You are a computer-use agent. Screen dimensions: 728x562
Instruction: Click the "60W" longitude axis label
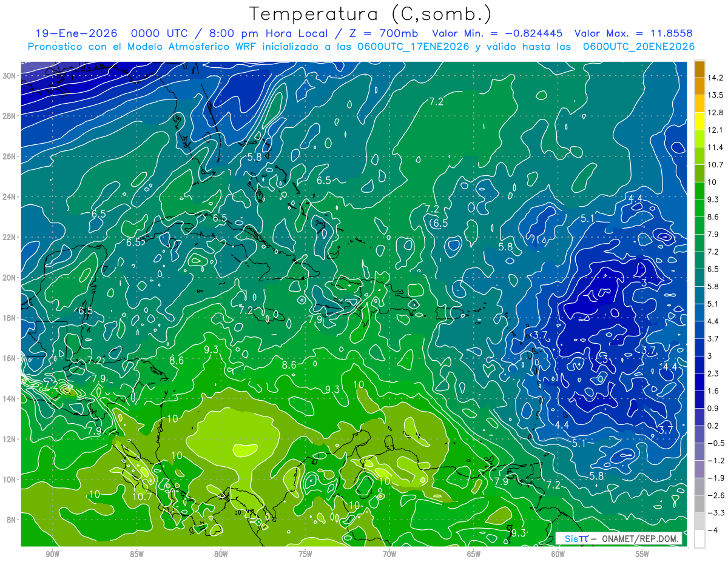[x=558, y=555]
